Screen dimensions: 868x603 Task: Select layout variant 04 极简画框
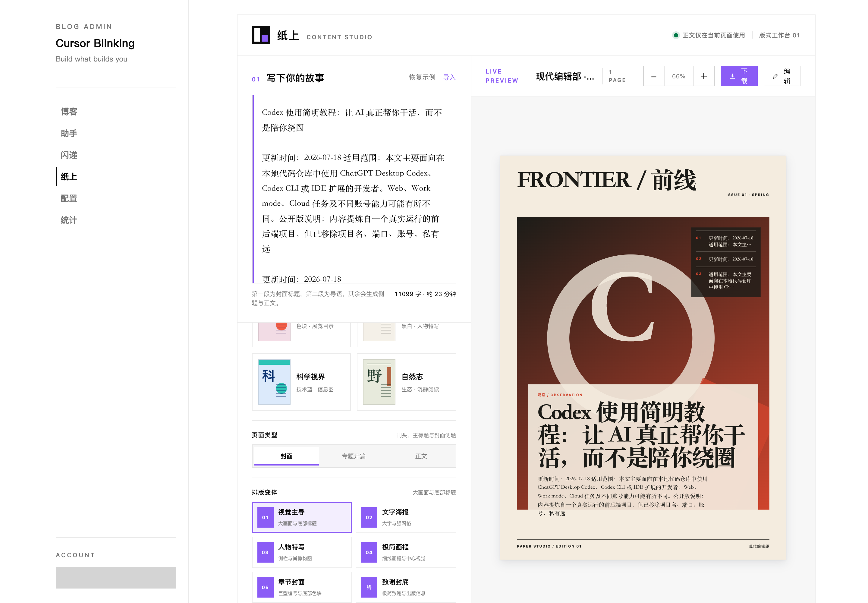pos(406,552)
